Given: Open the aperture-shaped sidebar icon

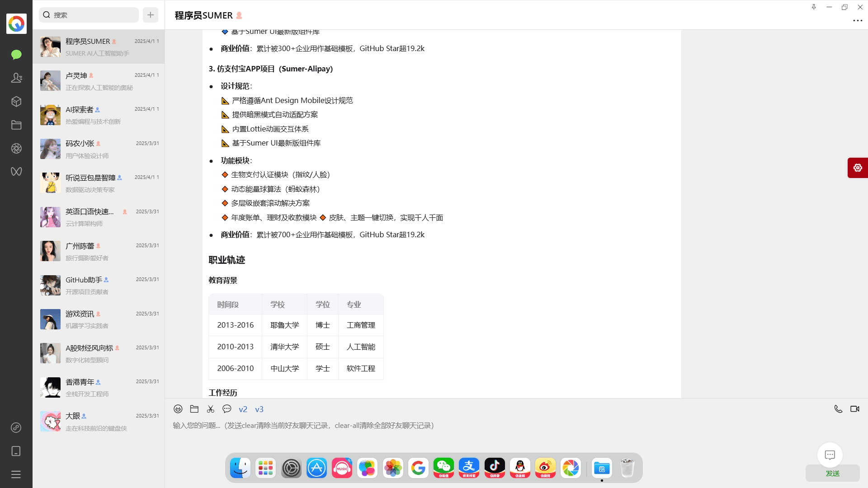Looking at the screenshot, I should tap(16, 148).
